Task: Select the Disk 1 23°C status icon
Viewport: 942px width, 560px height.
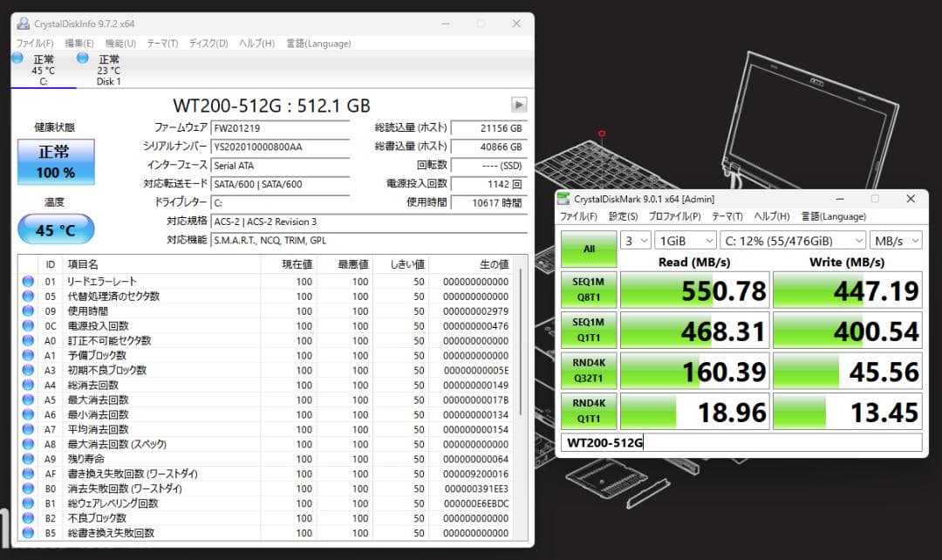Action: click(82, 59)
